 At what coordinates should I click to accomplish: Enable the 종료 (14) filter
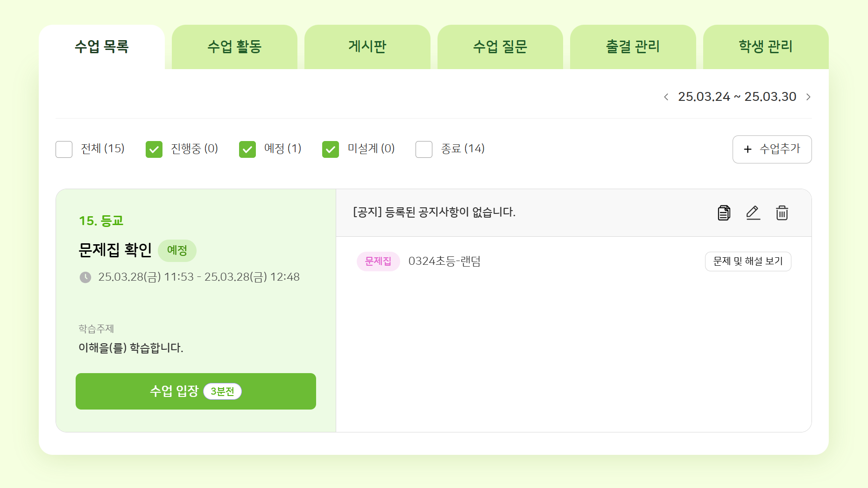click(424, 149)
